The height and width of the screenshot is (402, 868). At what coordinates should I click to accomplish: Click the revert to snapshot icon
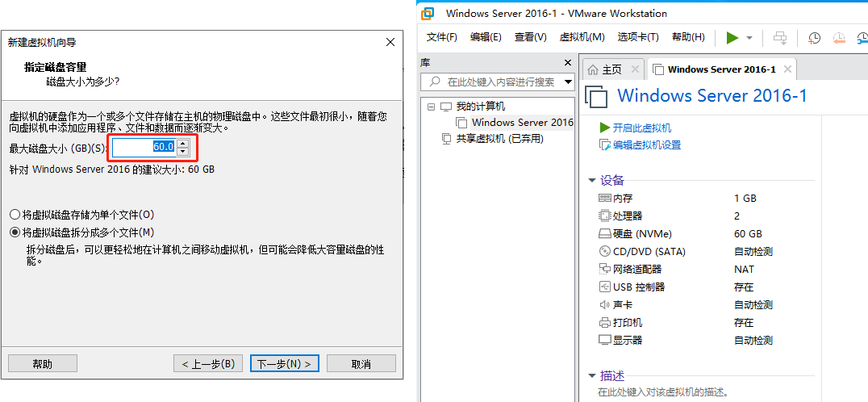[839, 38]
